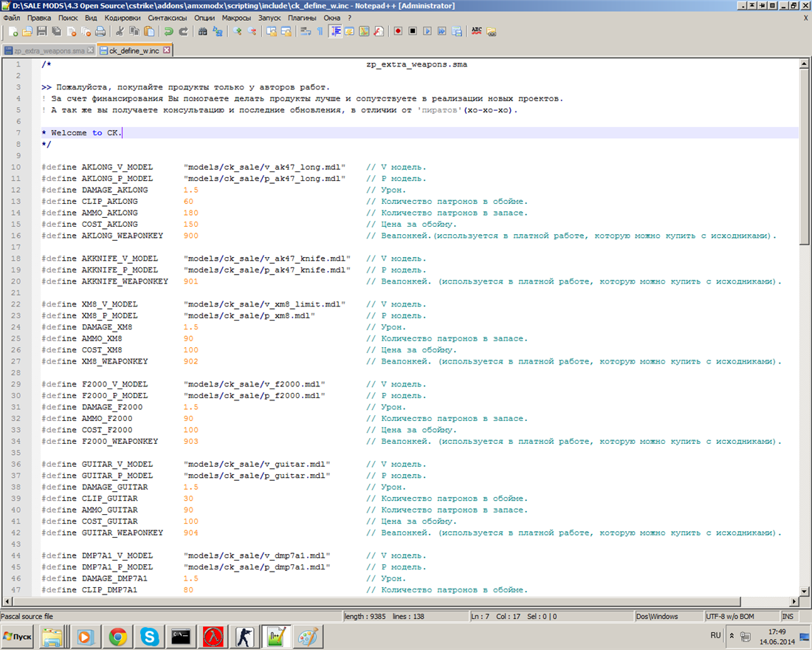Screen dimensions: 812x650
Task: Open the Правка menu
Action: click(39, 18)
